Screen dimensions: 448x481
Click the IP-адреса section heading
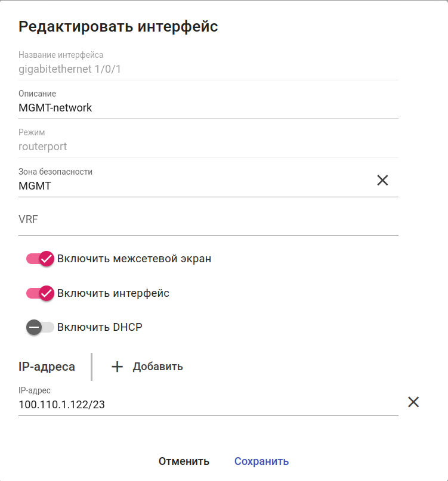[x=47, y=367]
